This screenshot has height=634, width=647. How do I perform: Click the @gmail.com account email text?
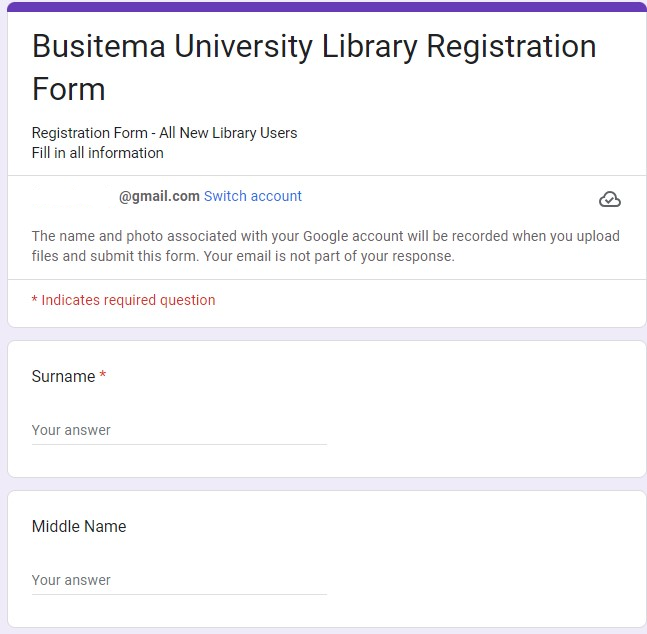pos(159,196)
